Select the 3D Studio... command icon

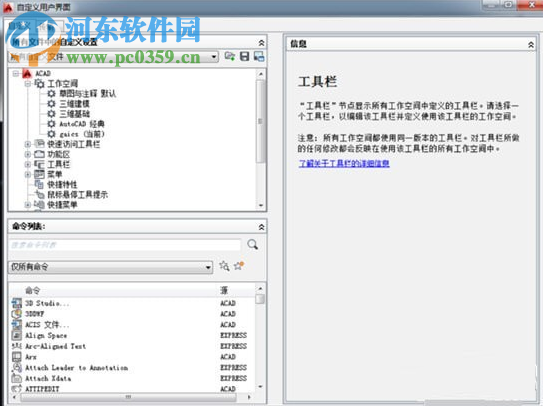click(x=16, y=303)
